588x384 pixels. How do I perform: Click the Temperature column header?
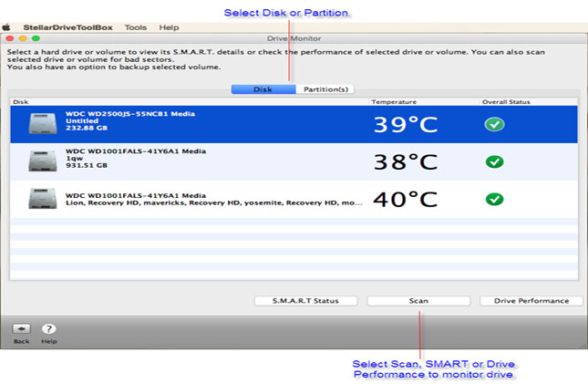pos(394,102)
